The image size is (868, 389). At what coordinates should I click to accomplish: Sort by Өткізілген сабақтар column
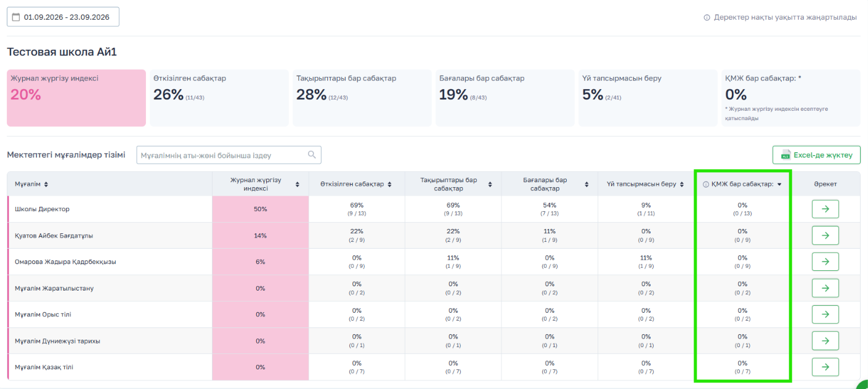click(389, 184)
